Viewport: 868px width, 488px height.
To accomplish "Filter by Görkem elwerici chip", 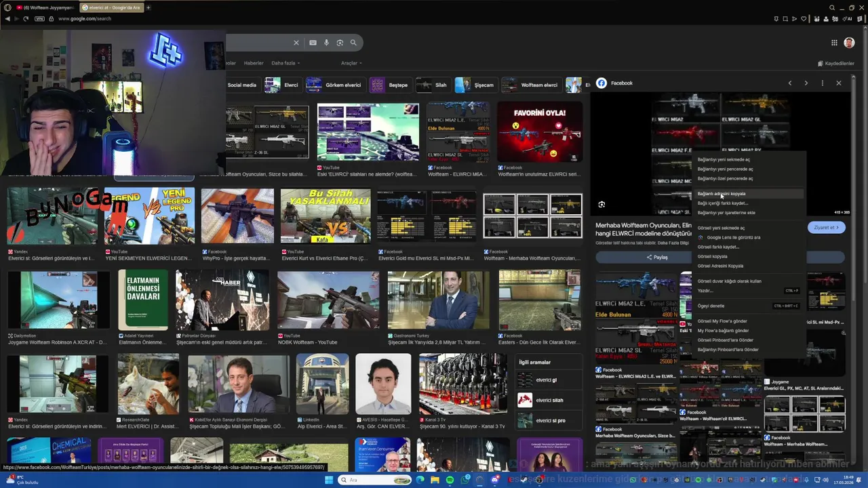I will (x=335, y=85).
